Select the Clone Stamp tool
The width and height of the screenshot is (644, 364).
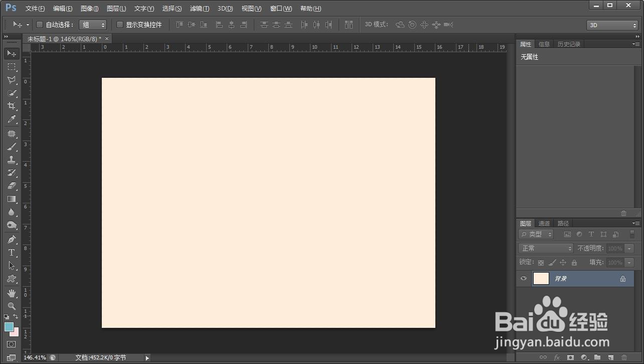(12, 160)
